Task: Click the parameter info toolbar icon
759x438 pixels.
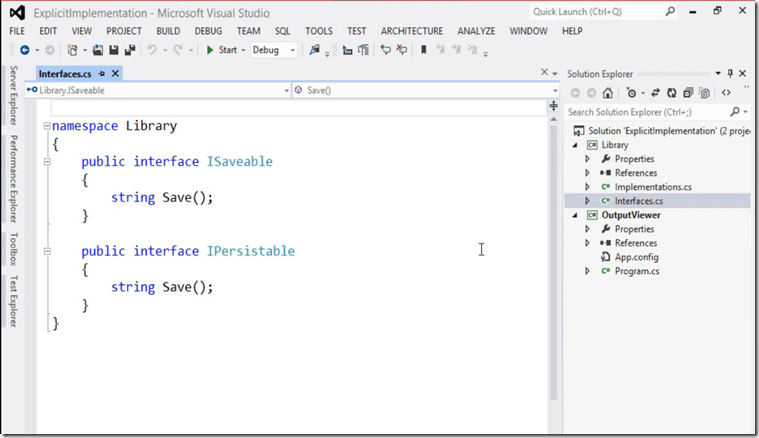Action: click(x=364, y=50)
